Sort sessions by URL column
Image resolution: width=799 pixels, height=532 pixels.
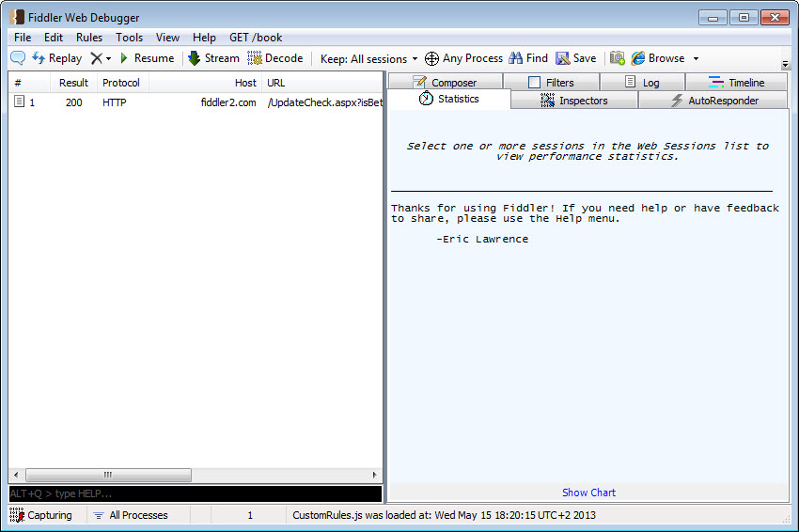322,83
